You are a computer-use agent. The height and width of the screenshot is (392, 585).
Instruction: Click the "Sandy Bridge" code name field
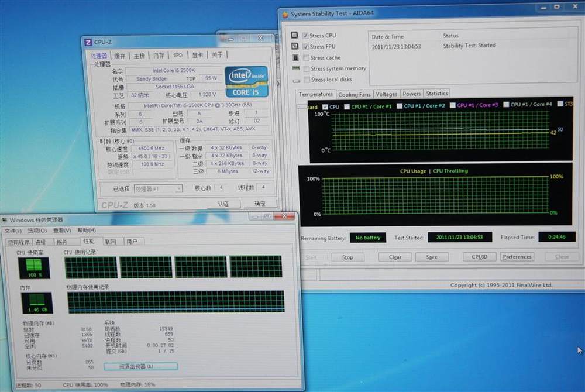point(152,79)
